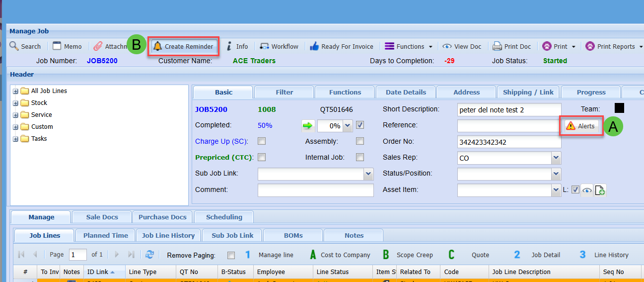Open the Info toolbar item

[x=237, y=46]
